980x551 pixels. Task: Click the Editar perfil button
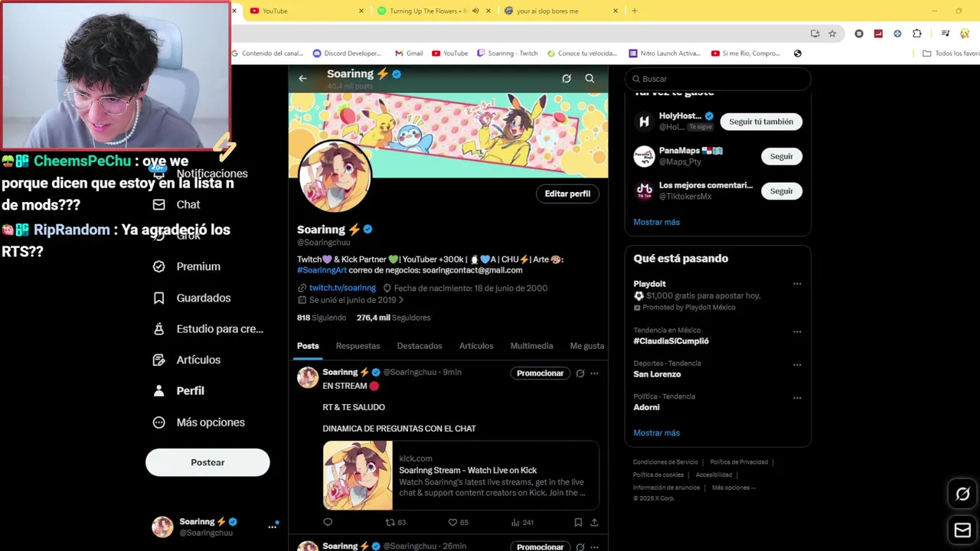click(567, 194)
